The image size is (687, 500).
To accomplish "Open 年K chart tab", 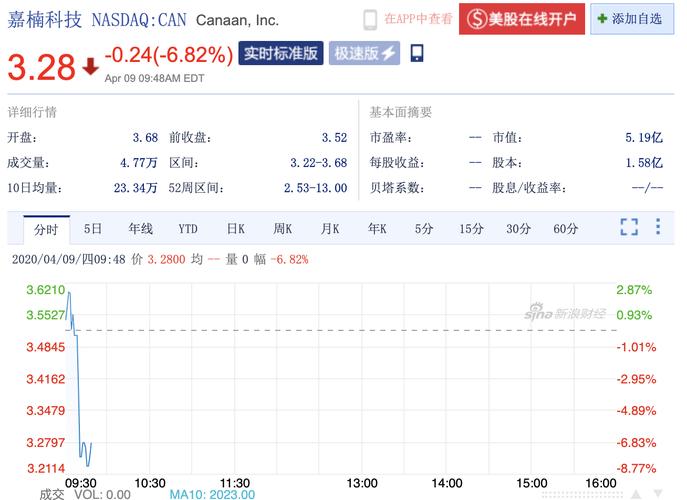I will tap(377, 229).
